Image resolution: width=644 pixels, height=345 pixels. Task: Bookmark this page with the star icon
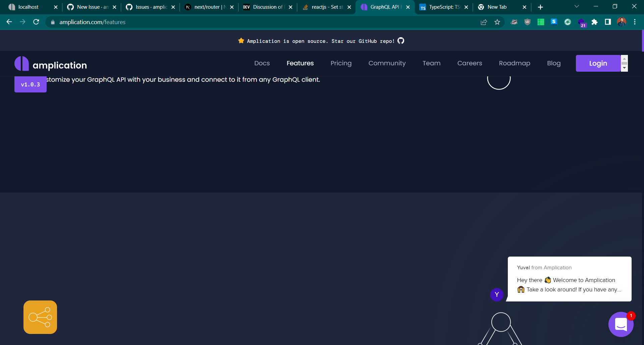pyautogui.click(x=497, y=22)
